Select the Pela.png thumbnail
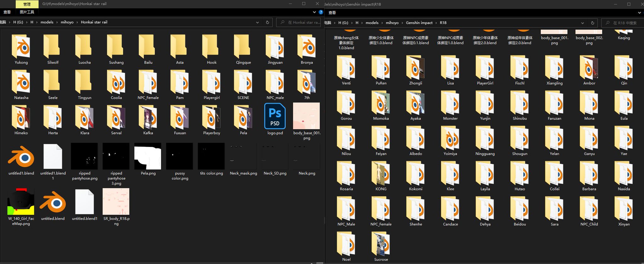 point(148,156)
